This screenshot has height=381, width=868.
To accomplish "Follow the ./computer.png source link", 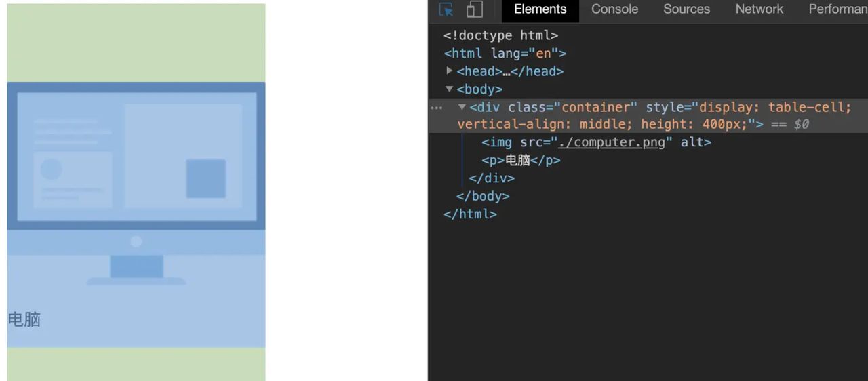I will 611,142.
